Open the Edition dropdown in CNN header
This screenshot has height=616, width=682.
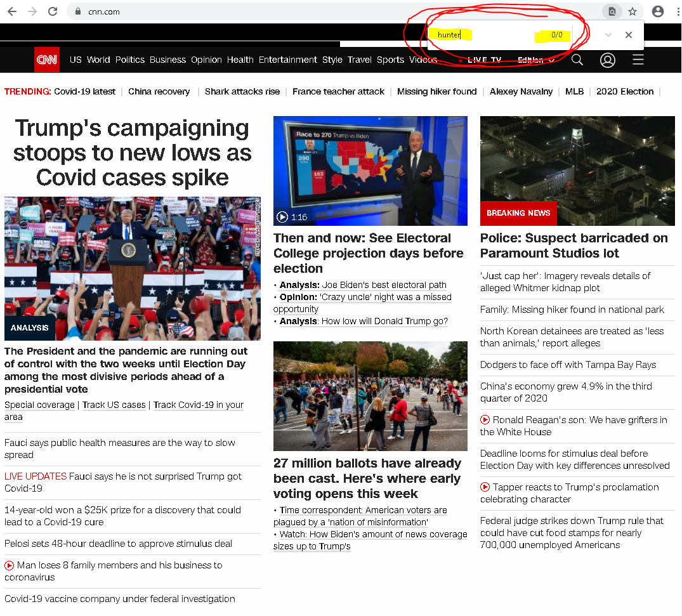tap(536, 60)
